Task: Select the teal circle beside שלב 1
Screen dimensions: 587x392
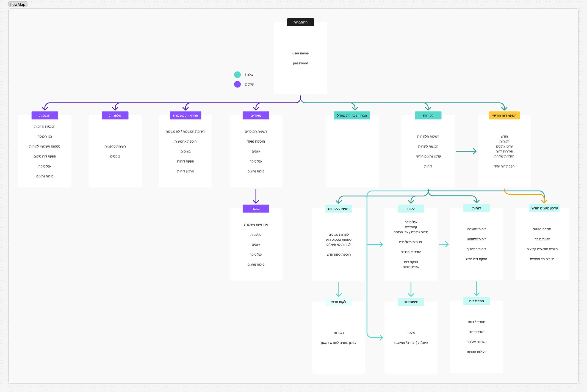Action: tap(237, 75)
